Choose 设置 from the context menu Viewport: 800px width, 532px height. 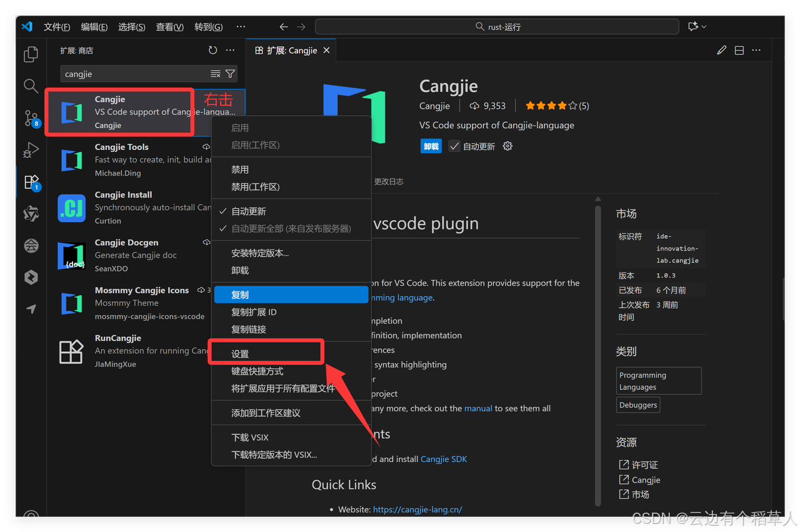(291, 354)
